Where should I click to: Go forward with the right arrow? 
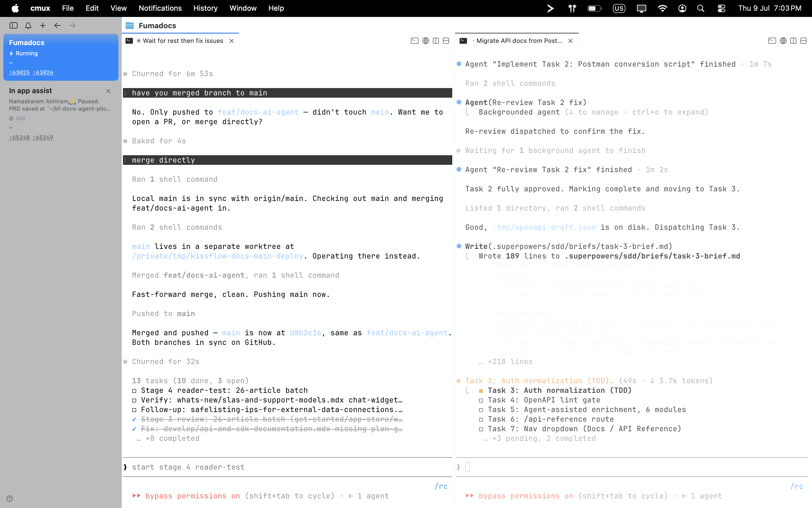(x=72, y=25)
